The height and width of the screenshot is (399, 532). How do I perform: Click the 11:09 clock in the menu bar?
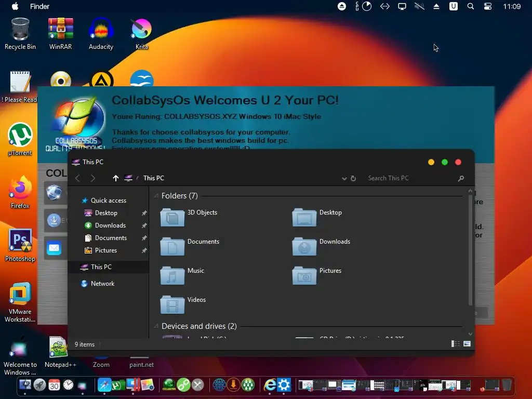point(512,6)
